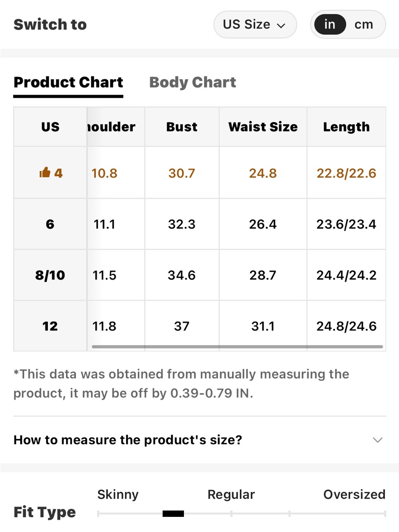Viewport: 399px width, 532px height.
Task: Click the Bust column header
Action: click(182, 127)
